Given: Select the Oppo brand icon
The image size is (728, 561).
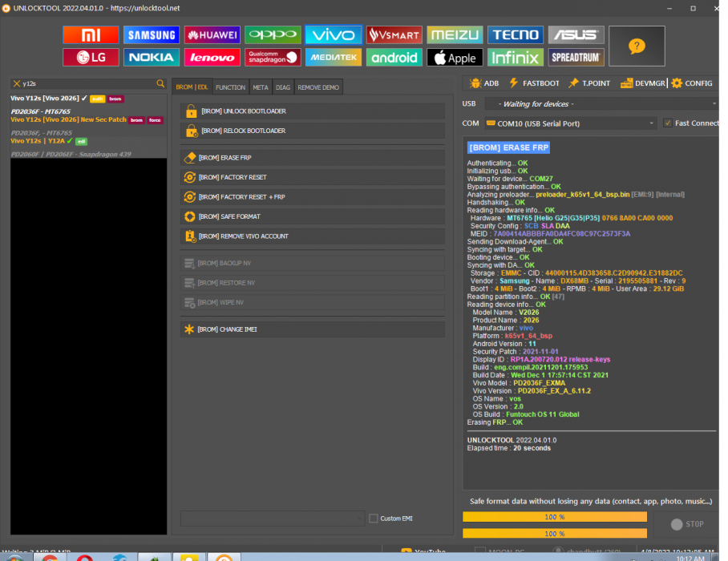Looking at the screenshot, I should point(273,34).
